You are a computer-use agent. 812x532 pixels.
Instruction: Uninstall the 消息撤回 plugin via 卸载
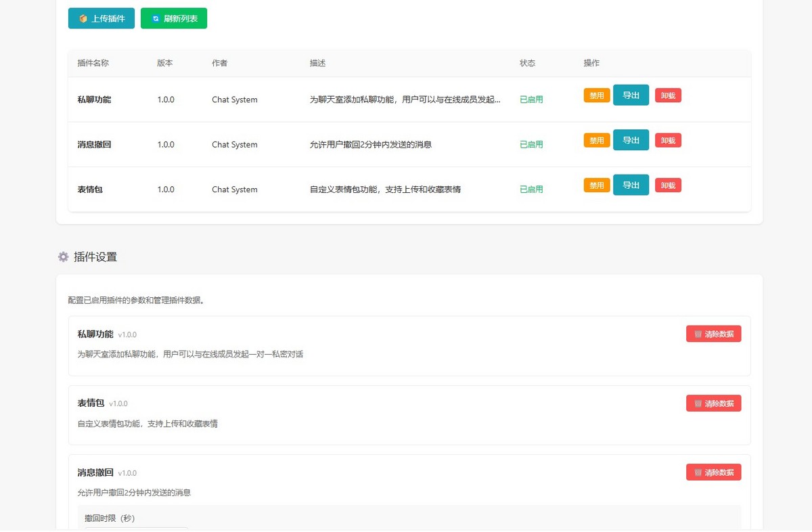tap(668, 140)
